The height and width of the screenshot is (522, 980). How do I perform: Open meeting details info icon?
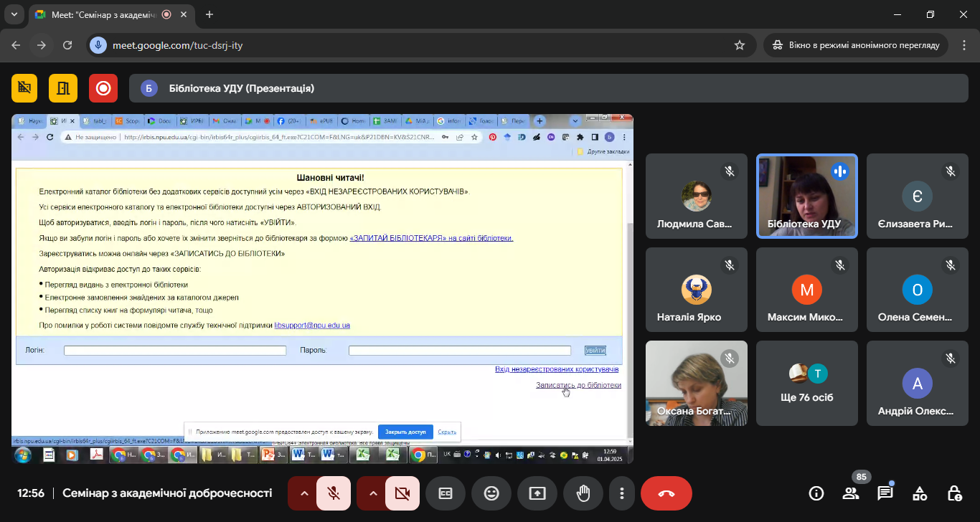click(816, 493)
